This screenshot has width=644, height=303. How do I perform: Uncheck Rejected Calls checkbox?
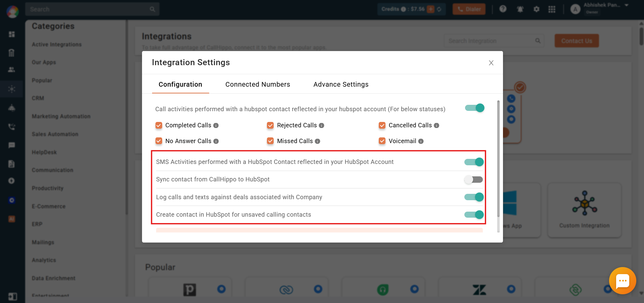click(270, 125)
